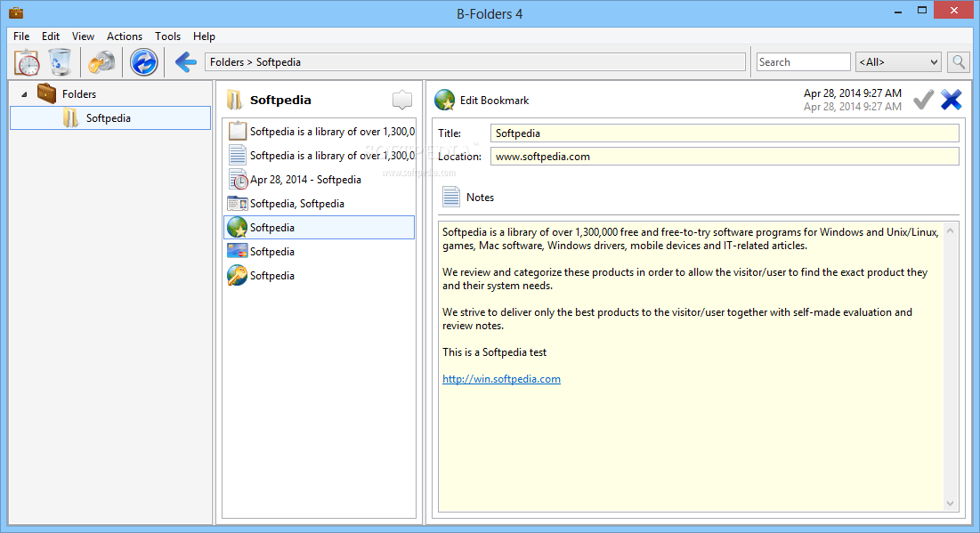Open the View menu
The height and width of the screenshot is (533, 980).
pos(83,36)
